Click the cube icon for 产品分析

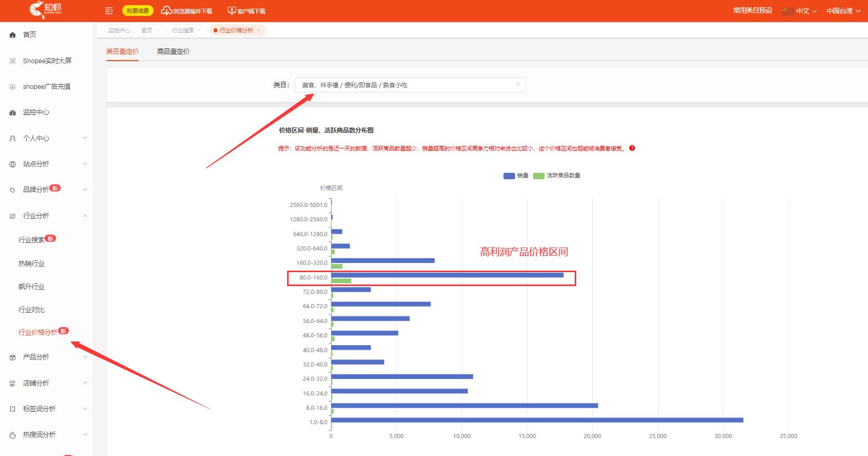coord(13,357)
